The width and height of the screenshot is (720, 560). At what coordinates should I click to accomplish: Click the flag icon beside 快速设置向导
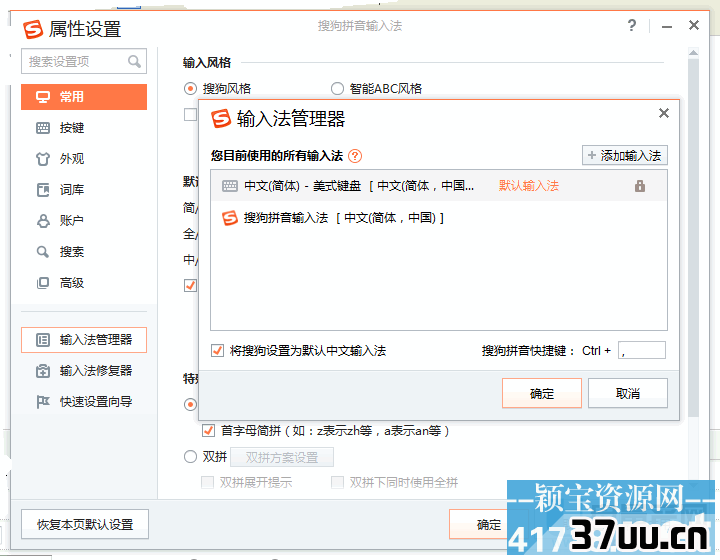pyautogui.click(x=43, y=402)
